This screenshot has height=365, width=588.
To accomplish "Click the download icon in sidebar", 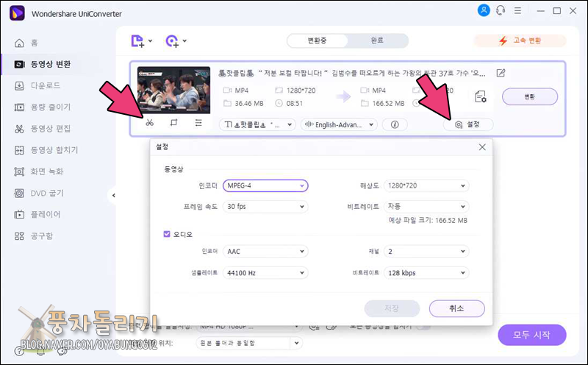I will pyautogui.click(x=19, y=86).
